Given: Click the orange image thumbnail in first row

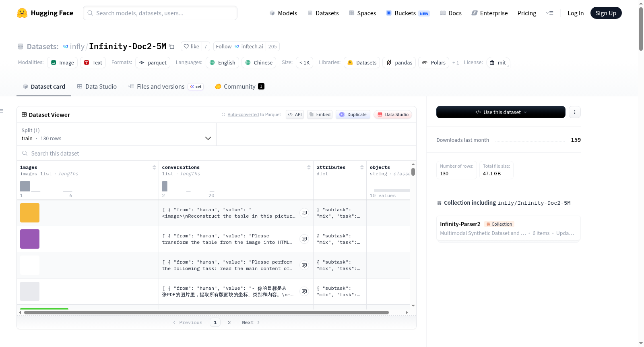Looking at the screenshot, I should (30, 213).
